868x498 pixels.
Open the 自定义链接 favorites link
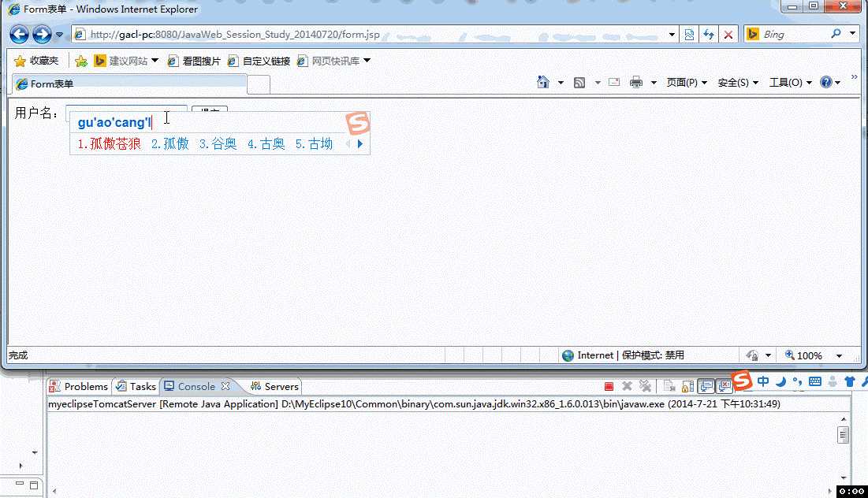coord(259,61)
